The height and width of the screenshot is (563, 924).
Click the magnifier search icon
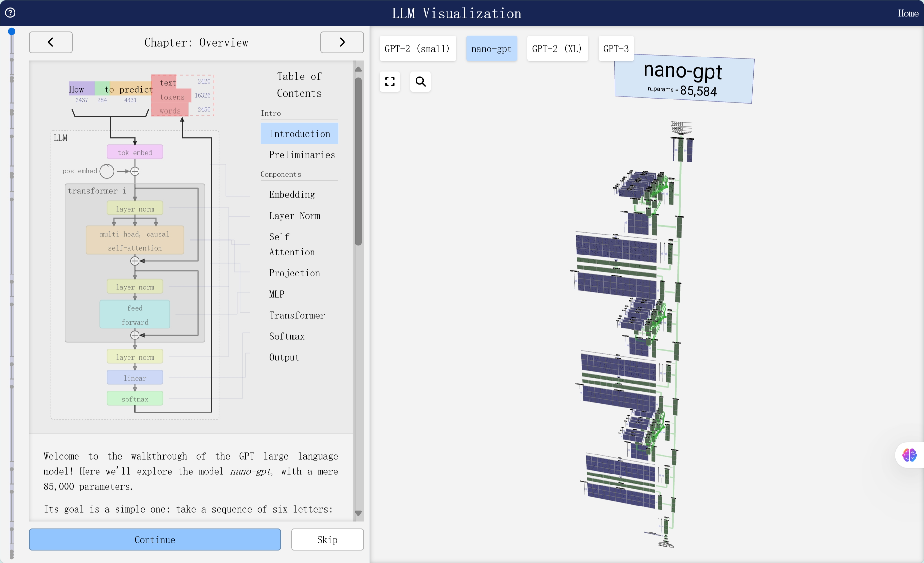(x=420, y=81)
